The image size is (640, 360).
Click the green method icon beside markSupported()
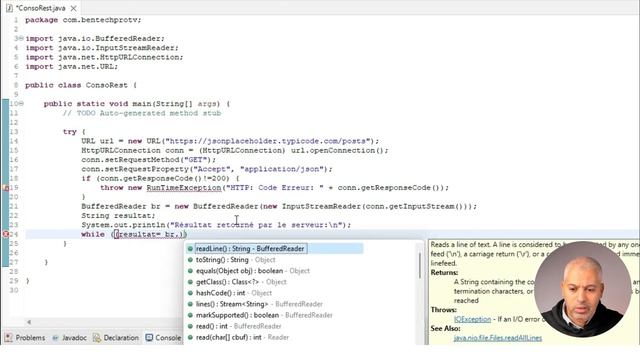pyautogui.click(x=190, y=315)
